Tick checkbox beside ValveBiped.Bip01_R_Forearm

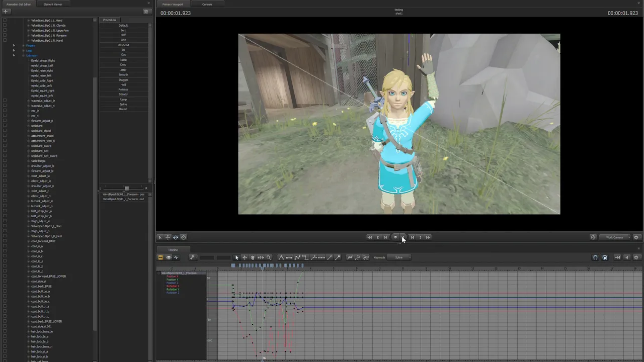[5, 36]
